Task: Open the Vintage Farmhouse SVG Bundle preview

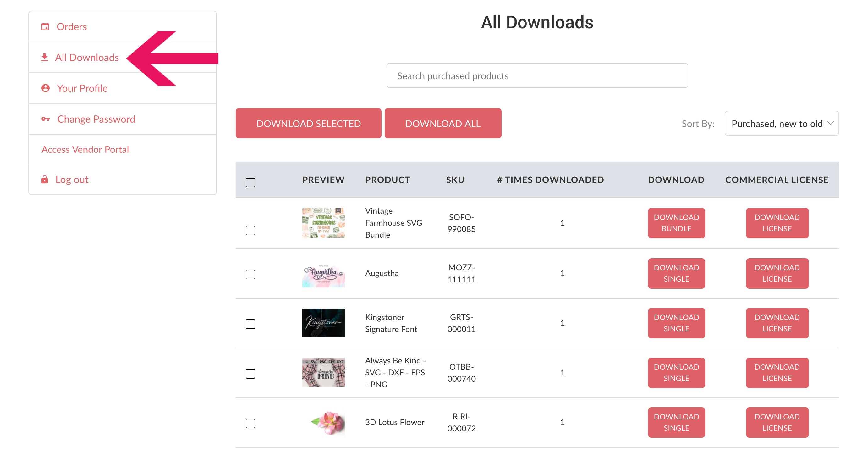Action: 323,223
